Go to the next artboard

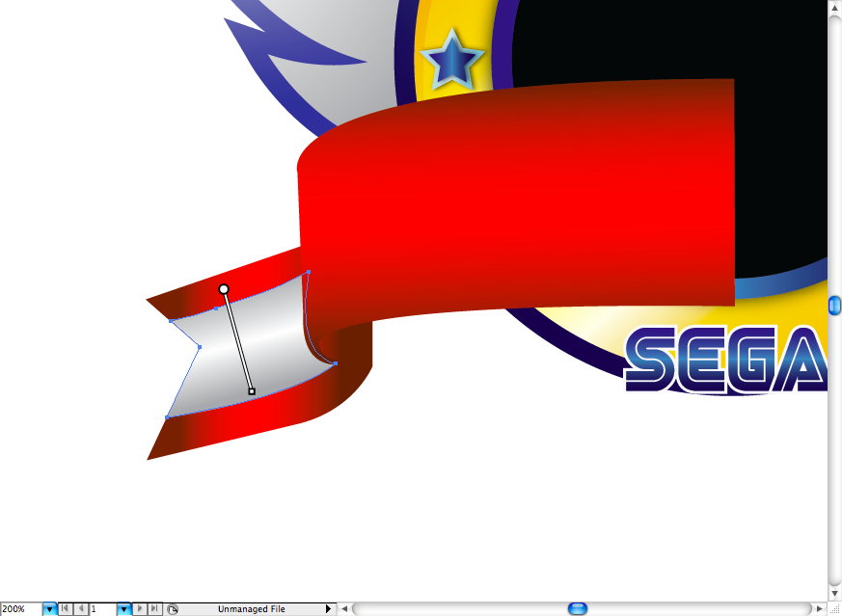point(140,609)
